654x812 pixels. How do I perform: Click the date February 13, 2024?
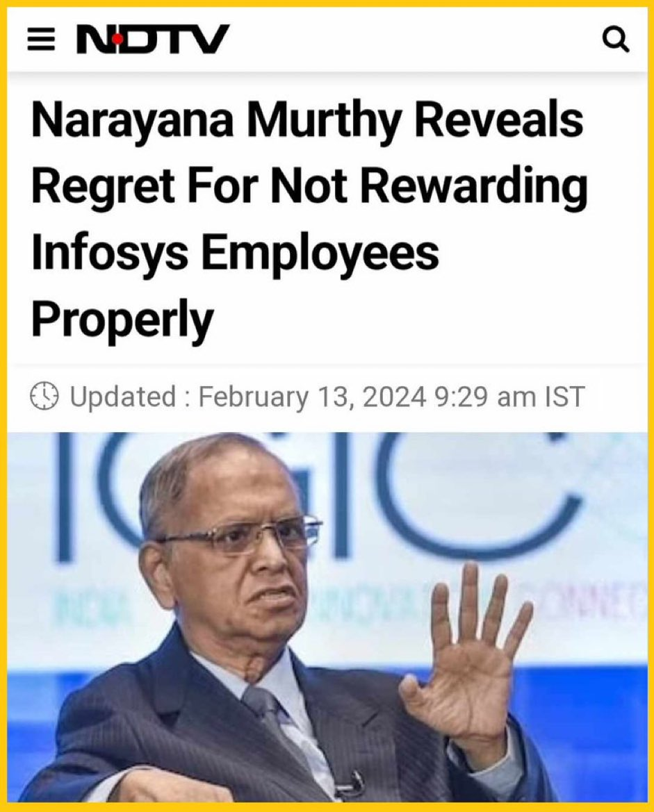coord(312,397)
